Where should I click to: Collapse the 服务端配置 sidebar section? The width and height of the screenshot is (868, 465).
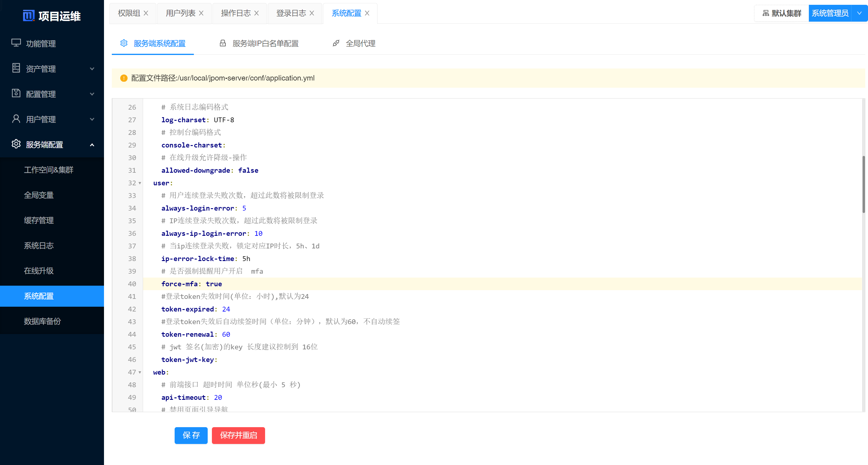pos(92,144)
